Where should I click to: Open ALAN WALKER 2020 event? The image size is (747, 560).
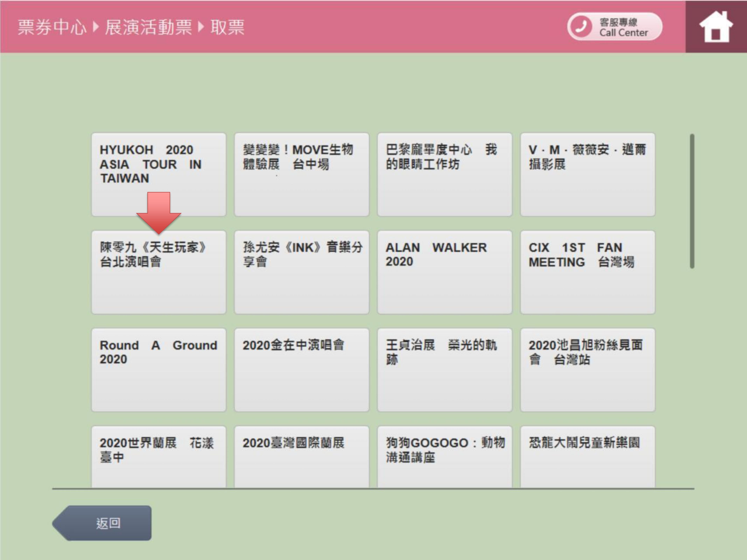(444, 272)
